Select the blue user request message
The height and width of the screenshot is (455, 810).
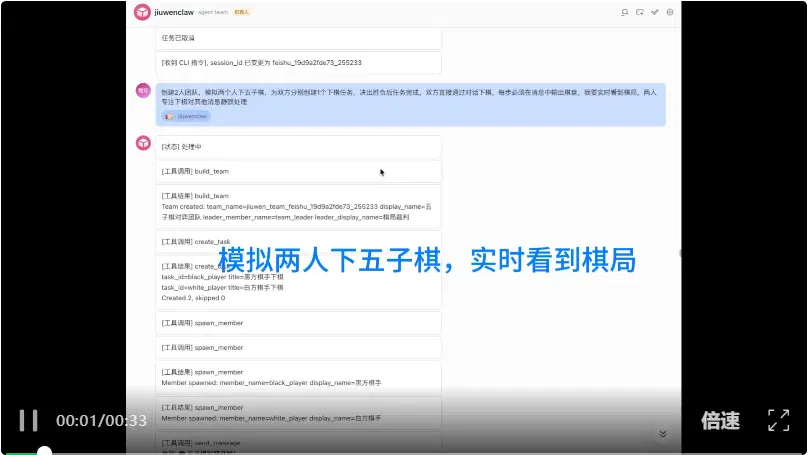pyautogui.click(x=410, y=104)
